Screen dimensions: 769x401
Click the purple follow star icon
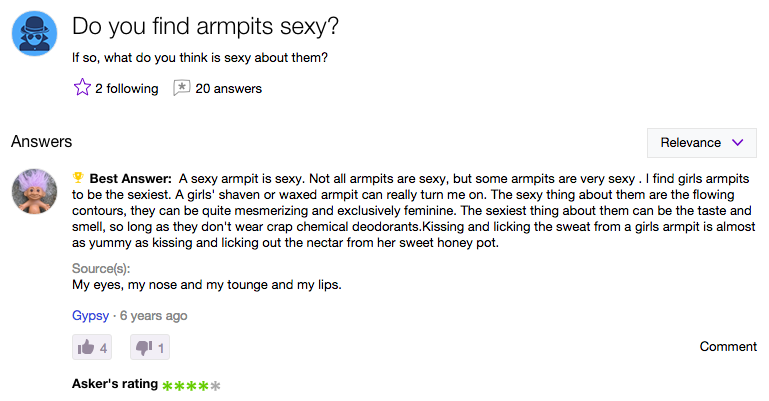click(82, 88)
